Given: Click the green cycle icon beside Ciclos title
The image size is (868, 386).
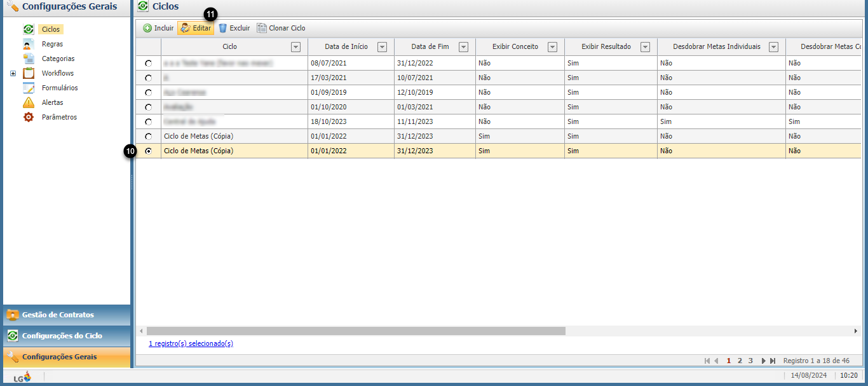Looking at the screenshot, I should (x=143, y=6).
